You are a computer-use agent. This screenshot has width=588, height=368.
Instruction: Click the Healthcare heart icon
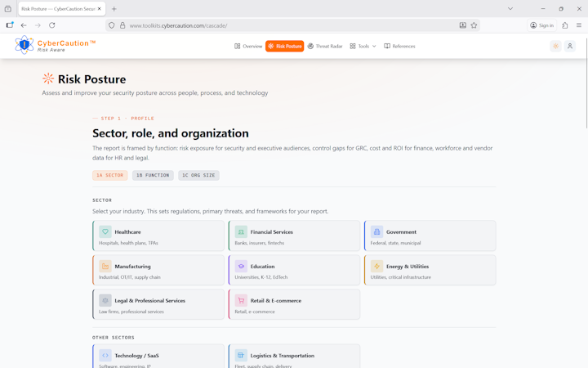tap(105, 232)
